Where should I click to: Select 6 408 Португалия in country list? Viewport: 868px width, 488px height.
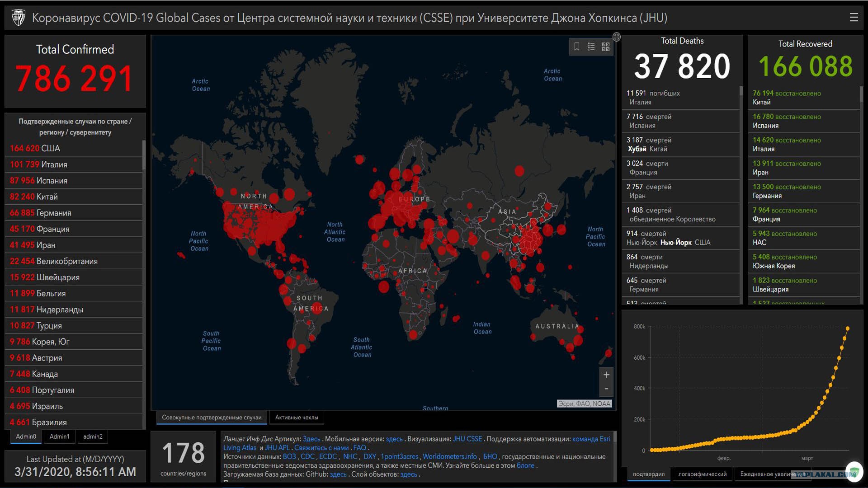coord(74,390)
